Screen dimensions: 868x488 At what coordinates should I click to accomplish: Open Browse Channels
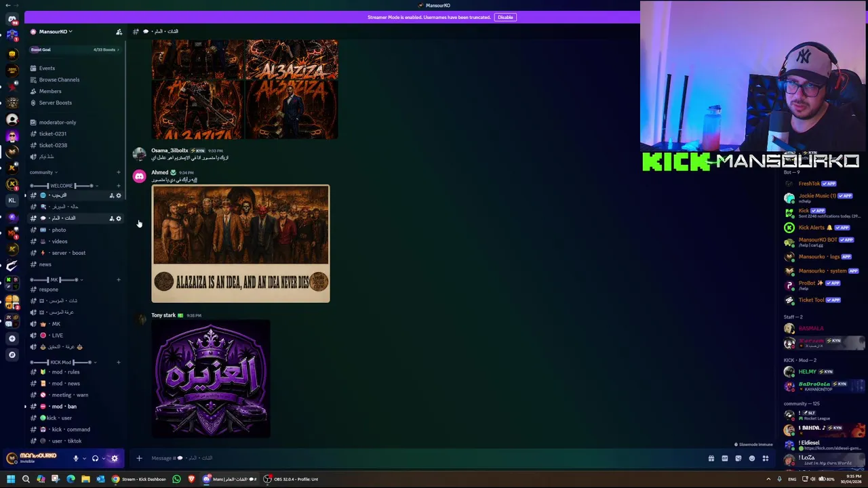pos(75,80)
